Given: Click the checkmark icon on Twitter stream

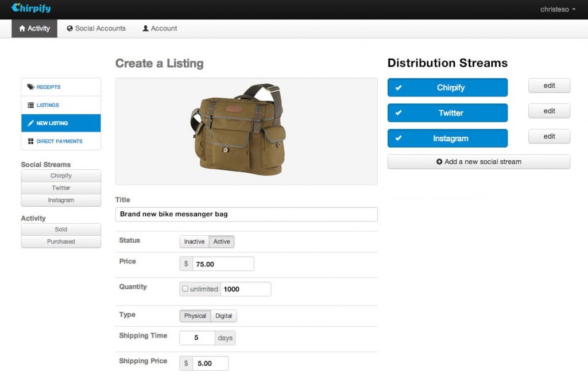Looking at the screenshot, I should pyautogui.click(x=399, y=113).
